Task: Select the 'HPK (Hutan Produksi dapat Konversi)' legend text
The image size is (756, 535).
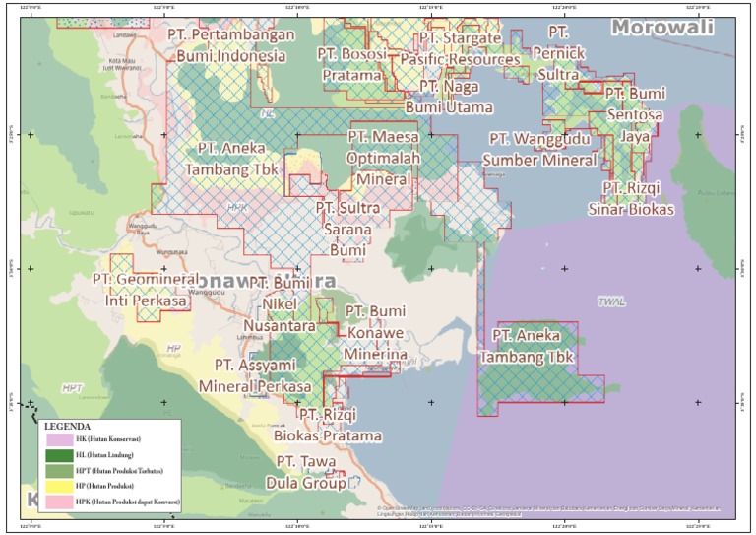Action: [128, 502]
